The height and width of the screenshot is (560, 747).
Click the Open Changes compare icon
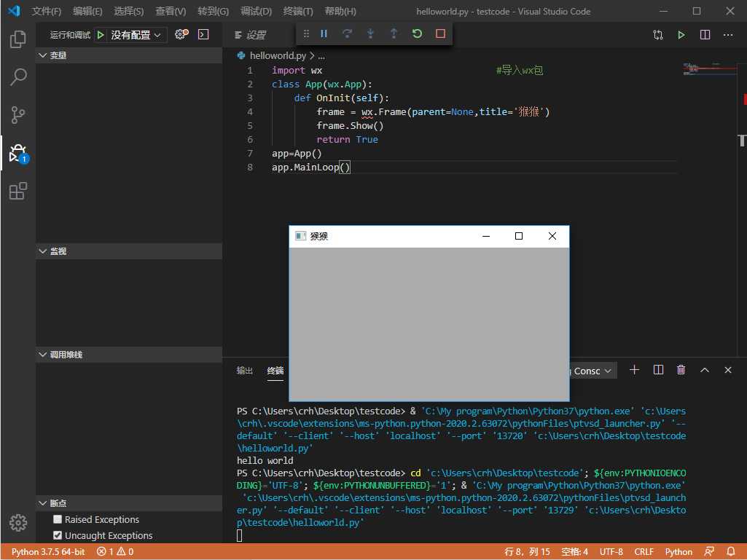click(x=658, y=35)
